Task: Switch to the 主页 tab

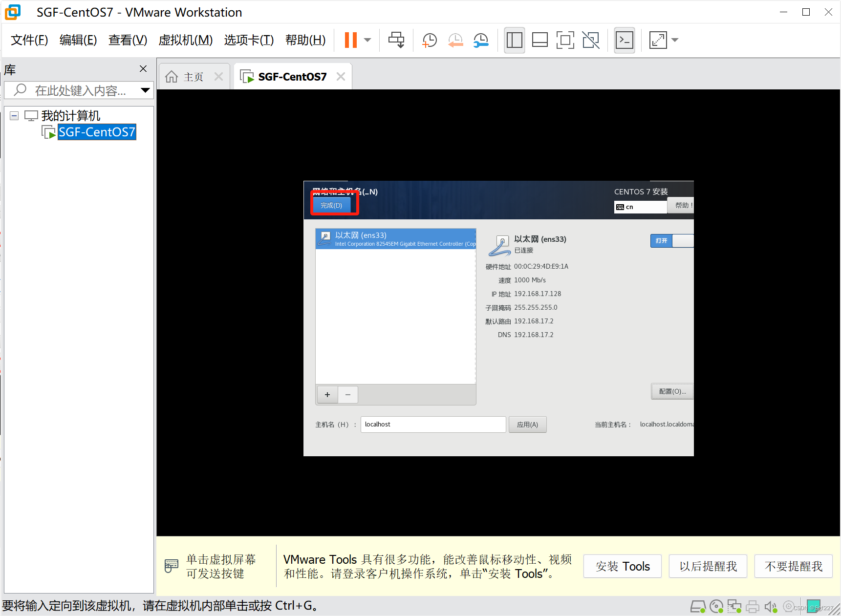Action: pyautogui.click(x=194, y=77)
